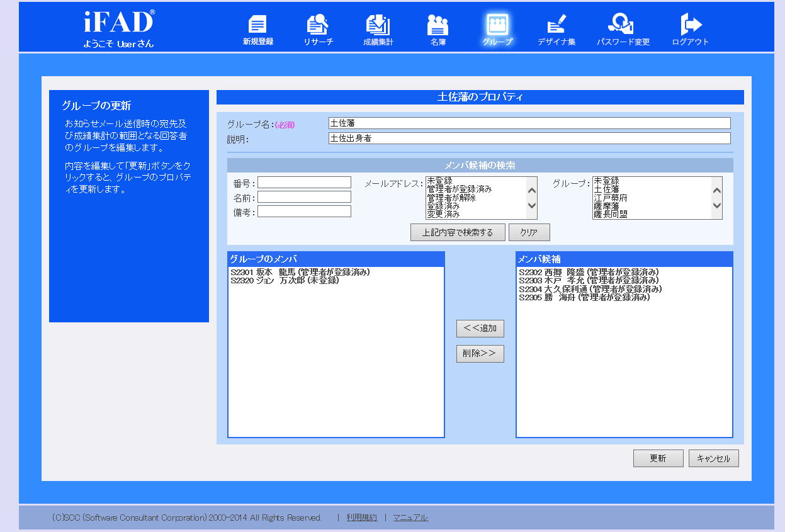Image resolution: width=785 pixels, height=532 pixels.
Task: Select 未登録 in グループ filter list
Action: (x=652, y=181)
